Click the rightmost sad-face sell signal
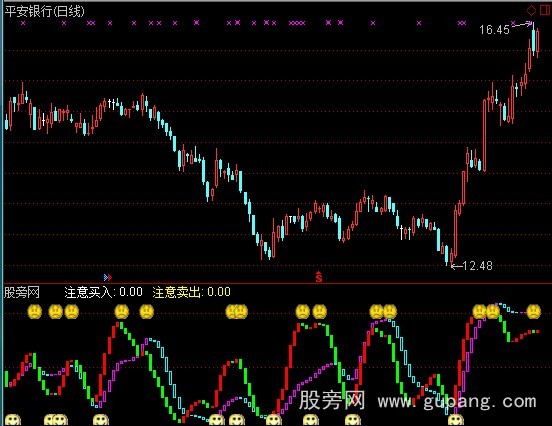Viewport: 552px width, 426px height. coord(534,311)
